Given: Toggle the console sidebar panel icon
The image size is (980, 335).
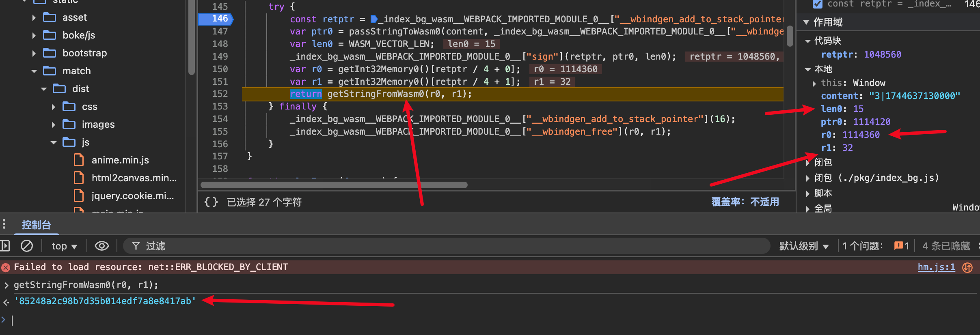Looking at the screenshot, I should click(x=5, y=246).
